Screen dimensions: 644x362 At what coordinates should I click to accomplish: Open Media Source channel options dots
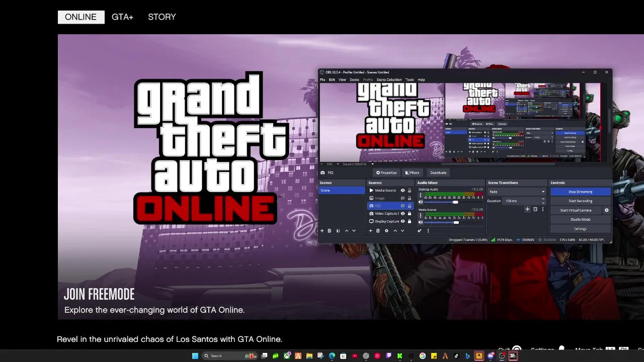[x=421, y=216]
